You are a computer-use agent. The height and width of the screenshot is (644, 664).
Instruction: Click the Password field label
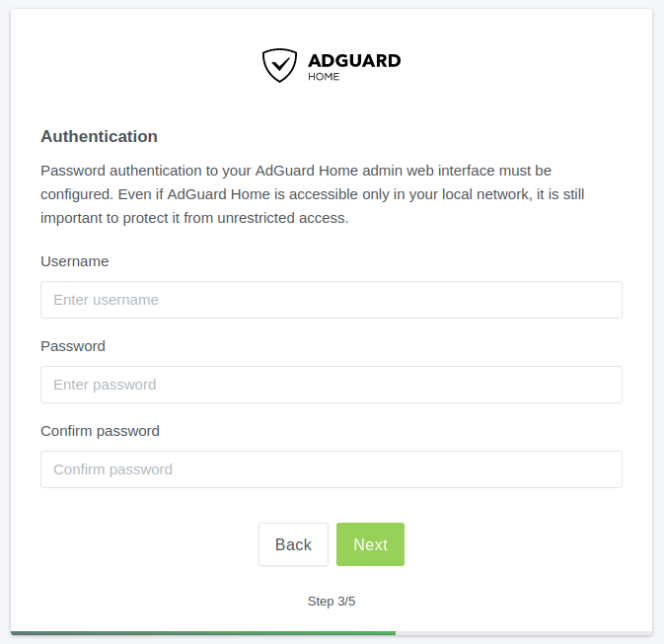pyautogui.click(x=73, y=346)
